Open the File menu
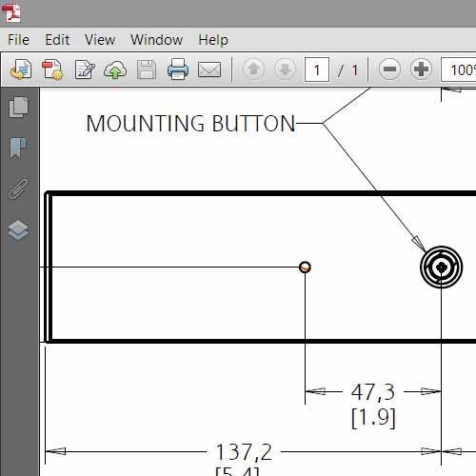The height and width of the screenshot is (476, 476). (x=18, y=40)
